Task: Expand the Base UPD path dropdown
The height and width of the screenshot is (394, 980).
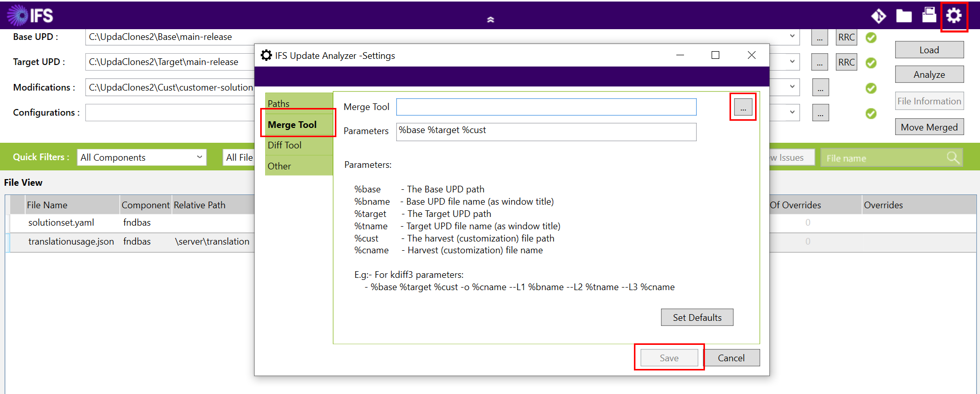Action: point(792,36)
